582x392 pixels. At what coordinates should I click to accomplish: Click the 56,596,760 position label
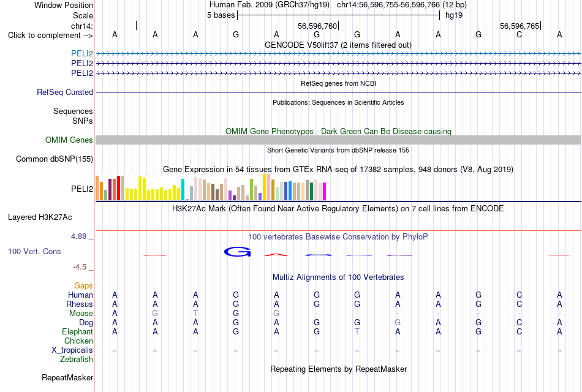(317, 26)
